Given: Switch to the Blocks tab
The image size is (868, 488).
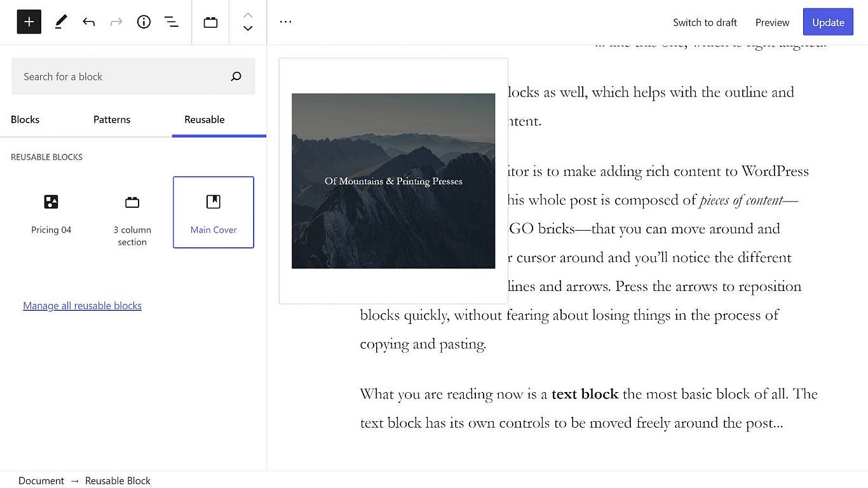Looking at the screenshot, I should [25, 119].
